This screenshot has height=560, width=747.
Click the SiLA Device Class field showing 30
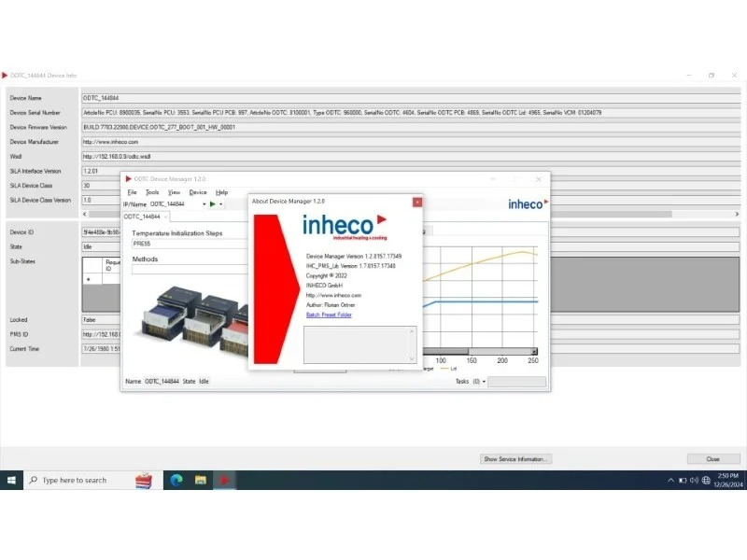[x=101, y=186]
